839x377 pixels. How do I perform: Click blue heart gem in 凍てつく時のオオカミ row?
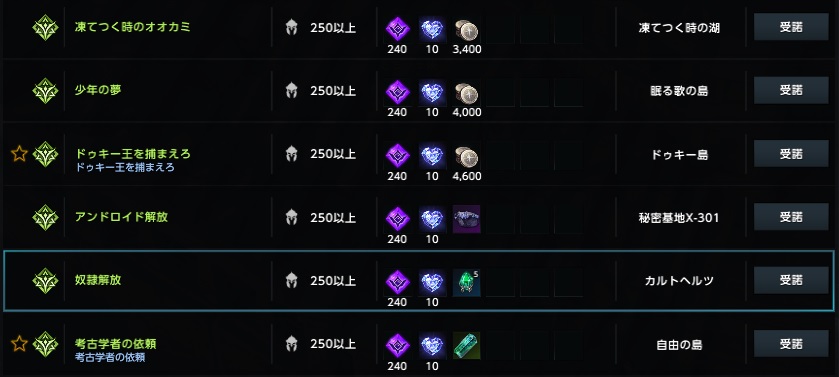(432, 30)
